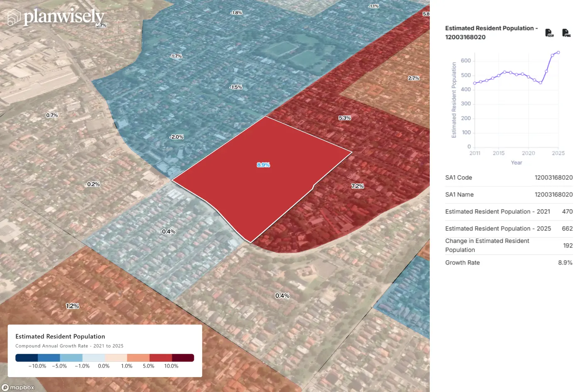Select the 2025 population value 662
This screenshot has width=588, height=392.
click(x=567, y=228)
